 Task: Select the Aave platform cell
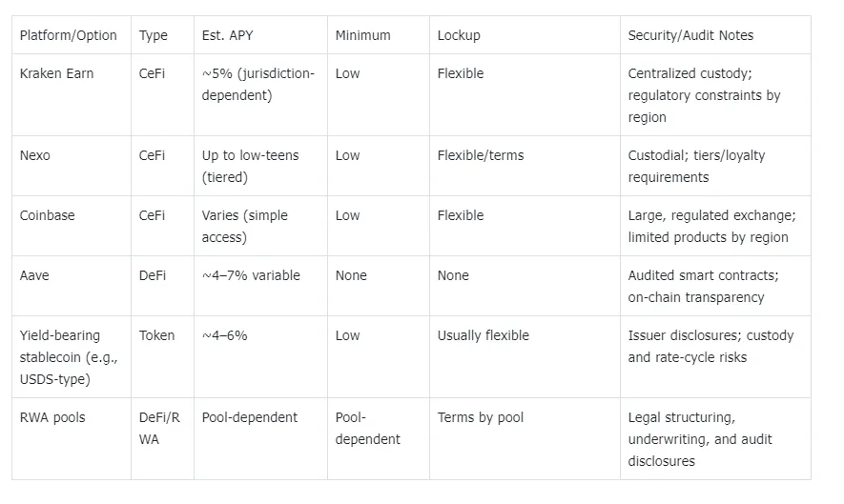tap(33, 275)
